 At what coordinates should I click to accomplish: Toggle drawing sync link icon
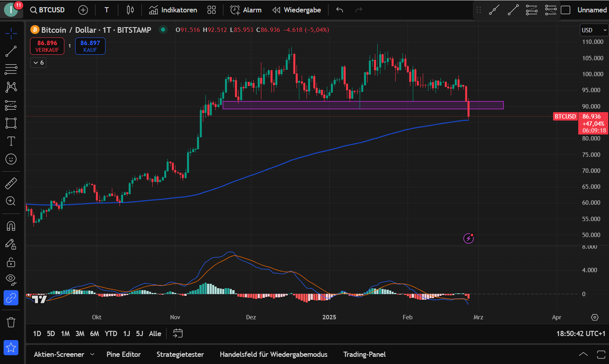(x=11, y=298)
